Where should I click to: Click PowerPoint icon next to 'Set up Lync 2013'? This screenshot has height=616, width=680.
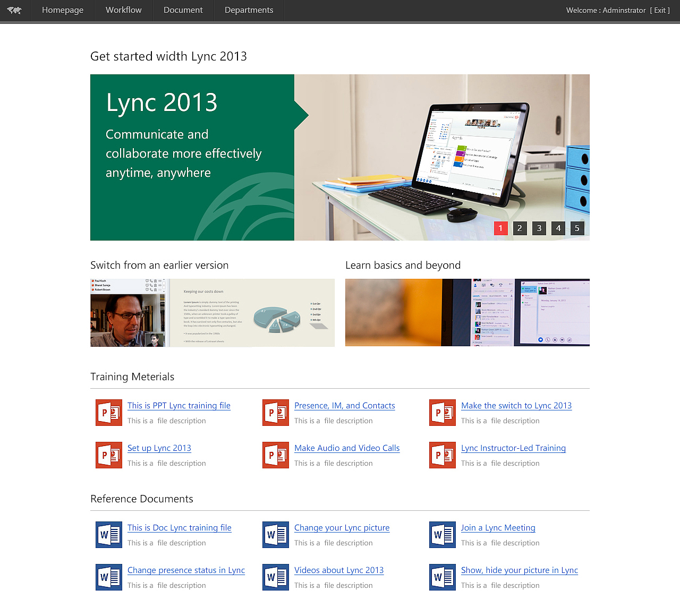109,455
